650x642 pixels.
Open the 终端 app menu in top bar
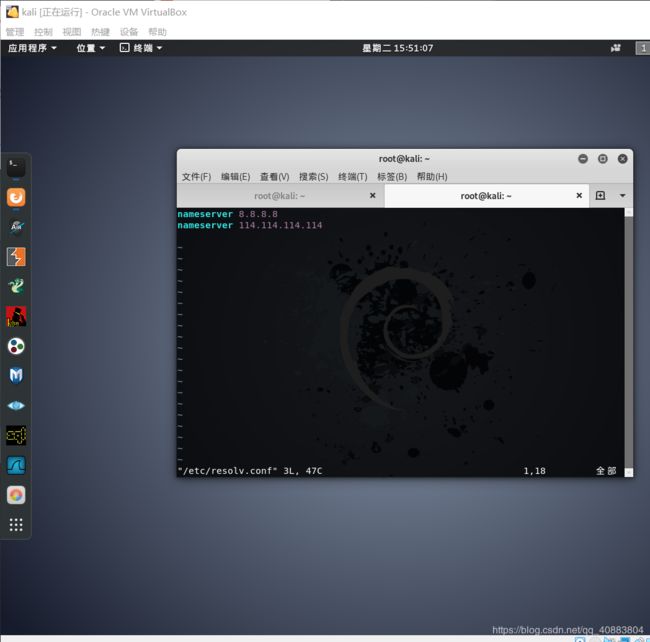click(141, 48)
